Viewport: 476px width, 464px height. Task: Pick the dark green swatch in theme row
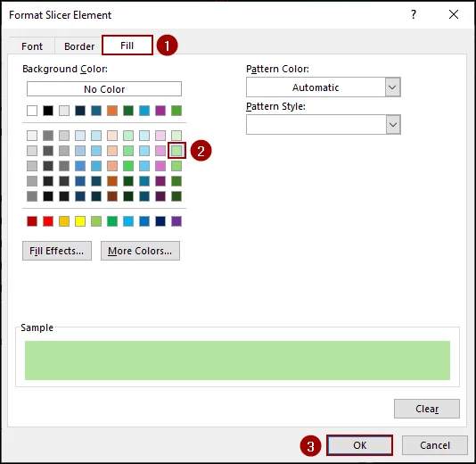click(x=128, y=111)
